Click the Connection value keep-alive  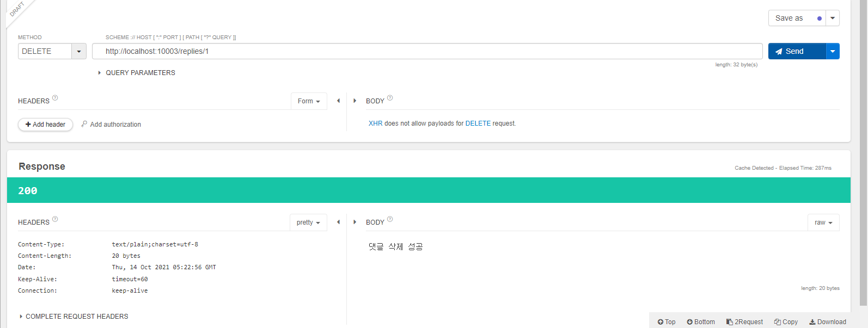coord(130,291)
